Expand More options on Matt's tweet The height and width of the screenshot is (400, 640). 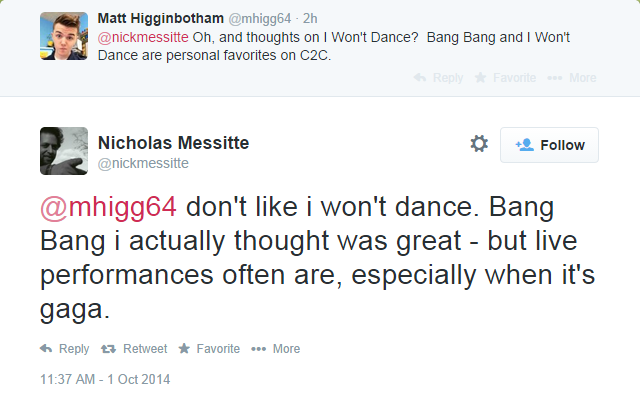(555, 78)
